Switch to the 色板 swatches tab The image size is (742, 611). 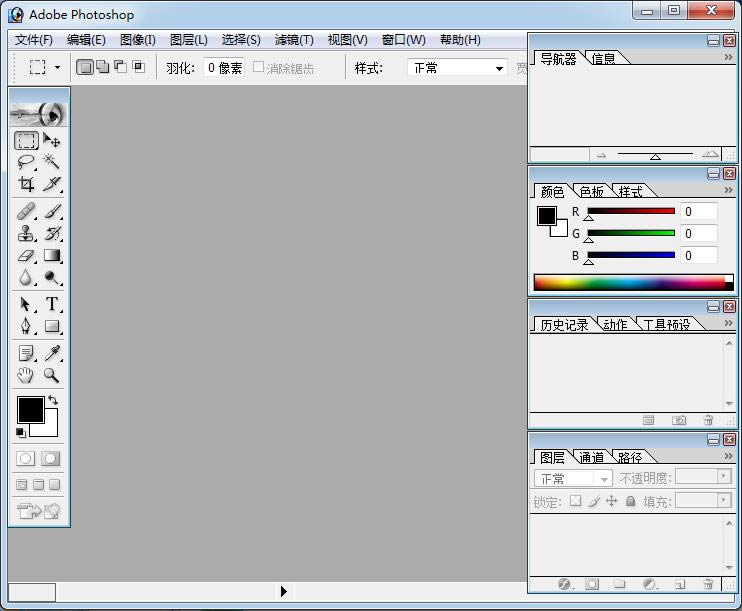point(592,192)
